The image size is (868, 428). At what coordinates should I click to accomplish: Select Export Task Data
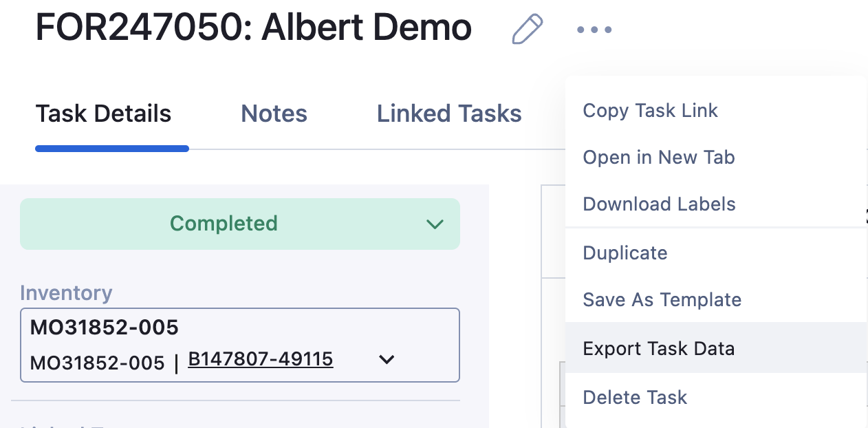[x=658, y=348]
